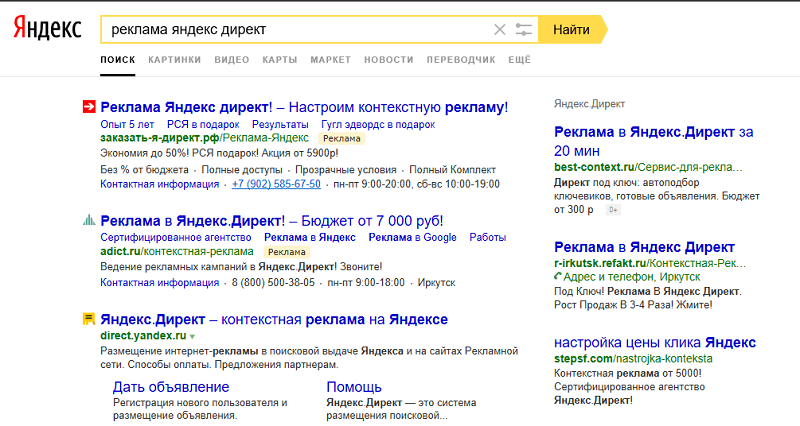Image resolution: width=800 pixels, height=426 pixels.
Task: Open заказать-я-директ.рф URL link
Action: click(x=204, y=138)
